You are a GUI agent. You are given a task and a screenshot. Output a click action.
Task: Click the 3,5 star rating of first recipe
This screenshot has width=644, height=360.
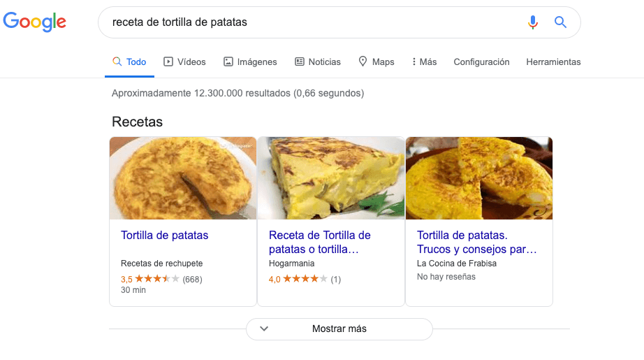point(150,279)
